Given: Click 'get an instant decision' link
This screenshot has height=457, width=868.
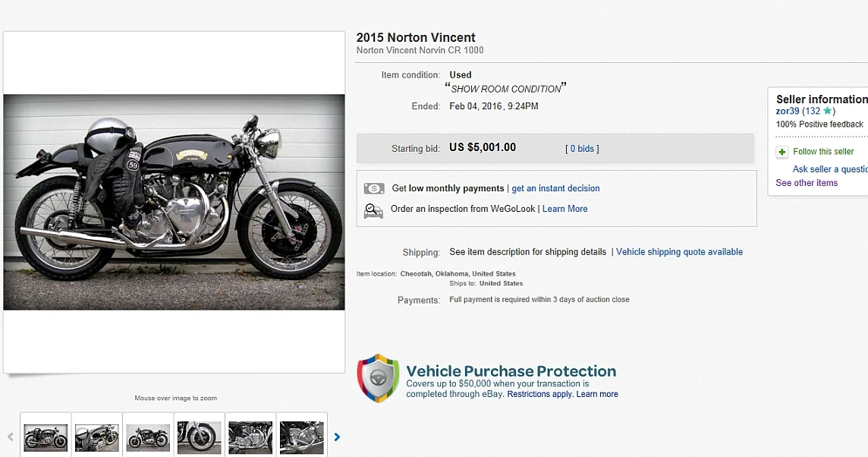Looking at the screenshot, I should pyautogui.click(x=555, y=188).
